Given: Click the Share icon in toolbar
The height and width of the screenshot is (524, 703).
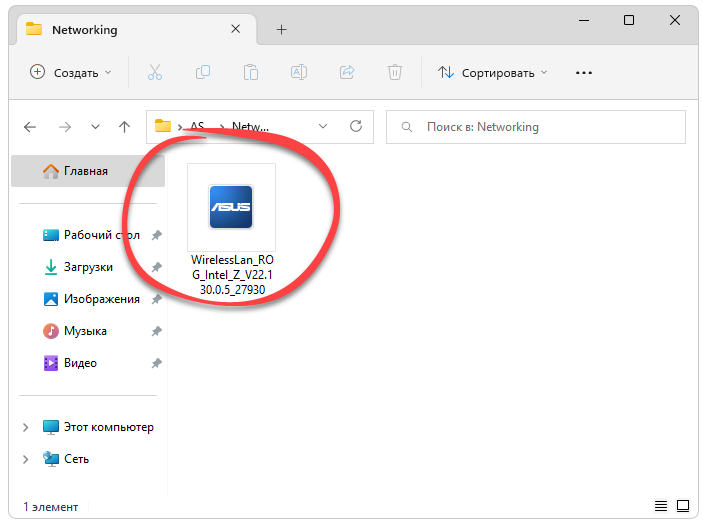Looking at the screenshot, I should click(x=347, y=72).
